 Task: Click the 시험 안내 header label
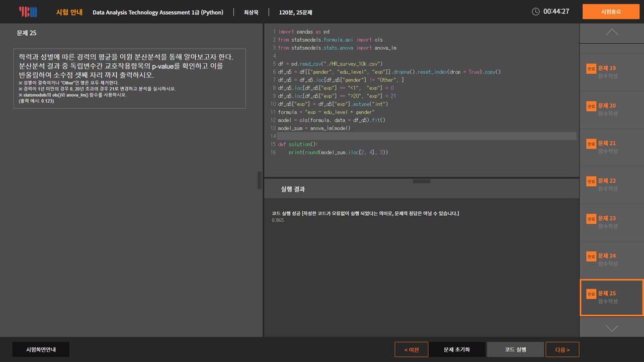click(69, 12)
